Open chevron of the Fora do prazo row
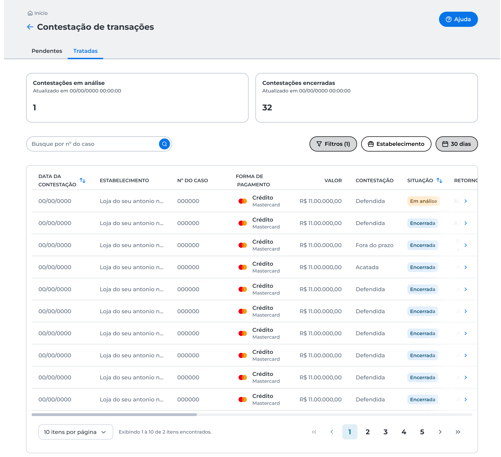Screen dimensions: 501x457 tap(466, 245)
